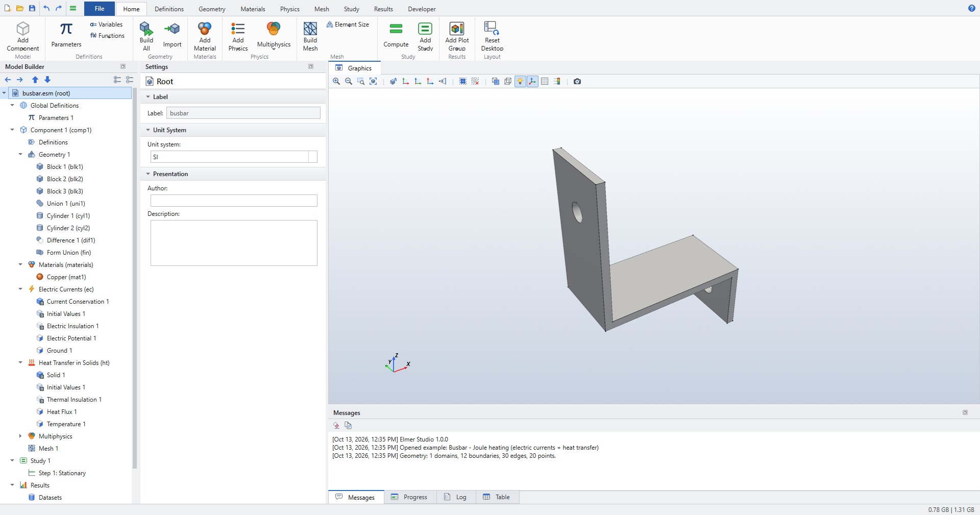Click the Reset Desktop button
The width and height of the screenshot is (980, 515).
[492, 36]
